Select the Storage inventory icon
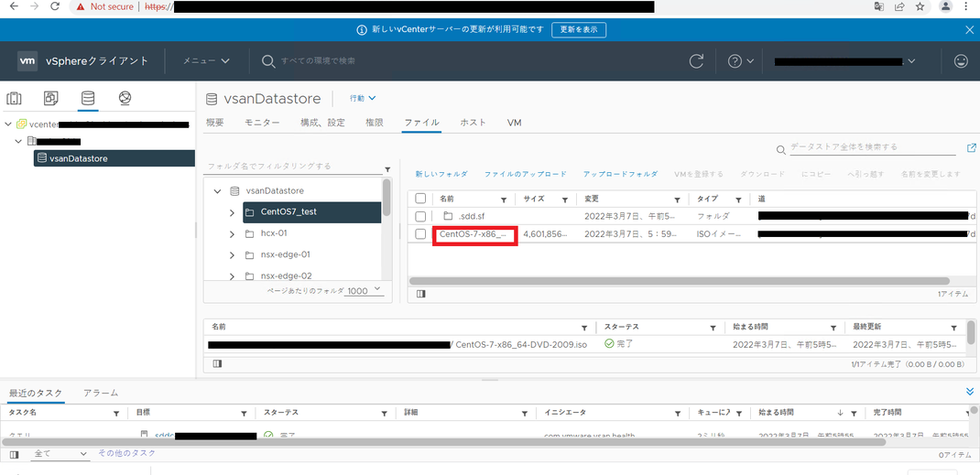The width and height of the screenshot is (980, 475). 88,98
